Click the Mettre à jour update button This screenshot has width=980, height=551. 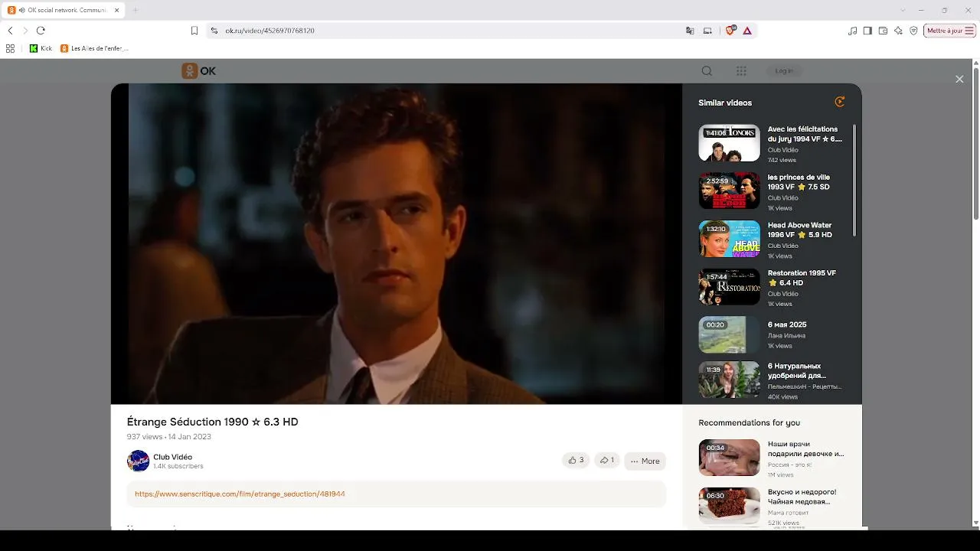[x=950, y=31]
